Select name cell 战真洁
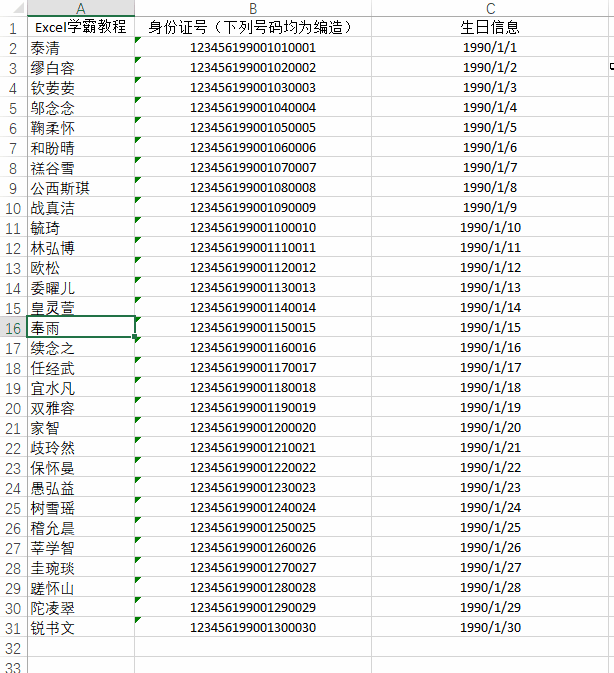 tap(81, 208)
